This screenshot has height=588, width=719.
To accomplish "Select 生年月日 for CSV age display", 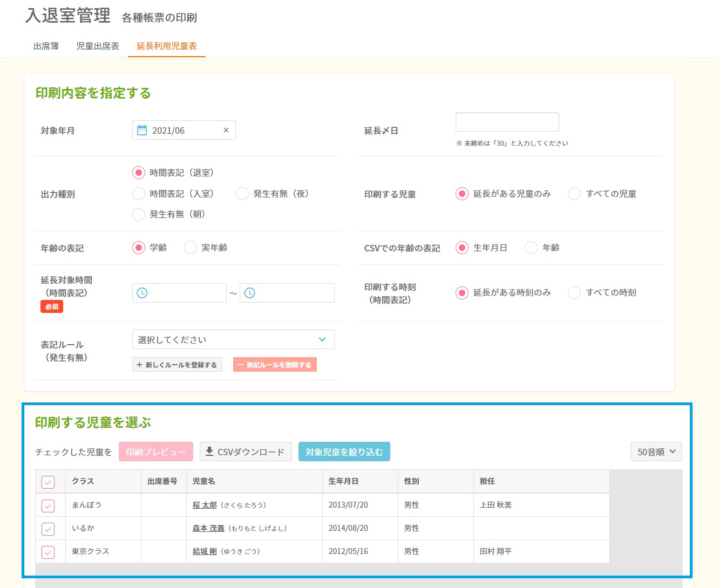I will pyautogui.click(x=462, y=248).
